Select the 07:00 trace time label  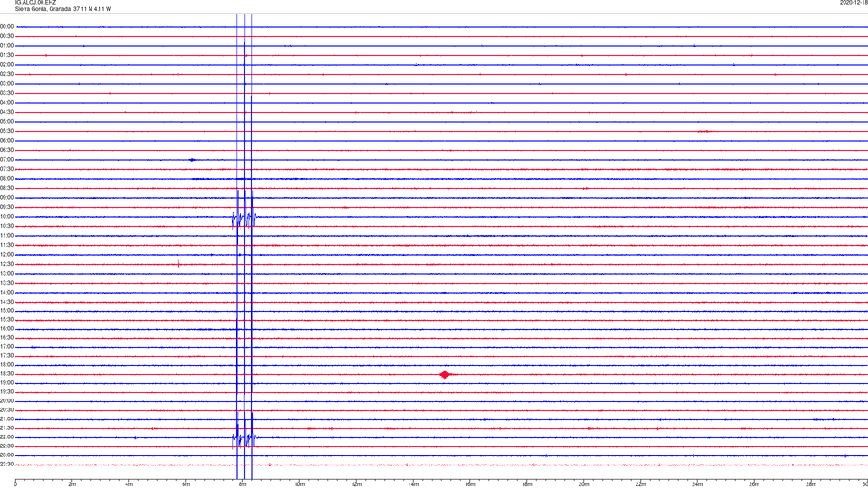pyautogui.click(x=6, y=160)
